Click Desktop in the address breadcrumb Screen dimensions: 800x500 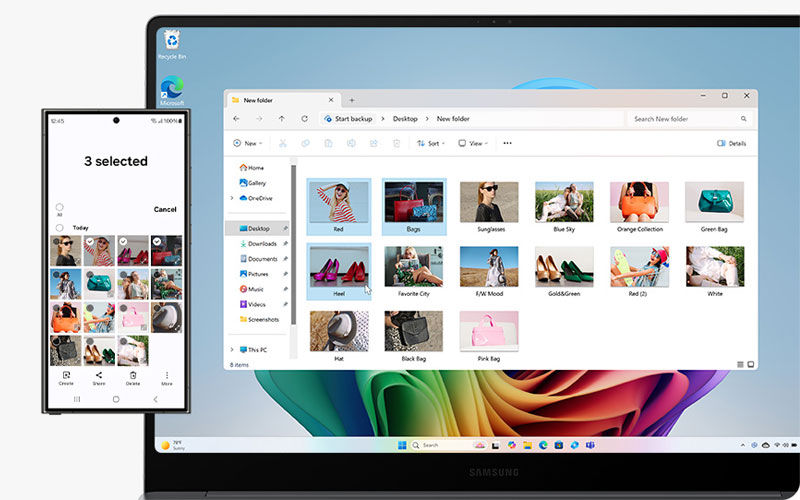click(x=405, y=119)
